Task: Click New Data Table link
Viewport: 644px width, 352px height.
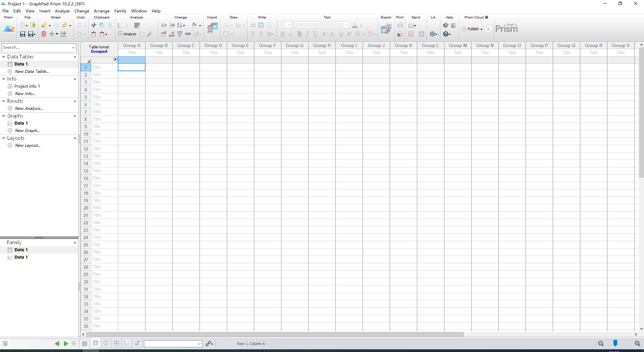Action: [32, 72]
